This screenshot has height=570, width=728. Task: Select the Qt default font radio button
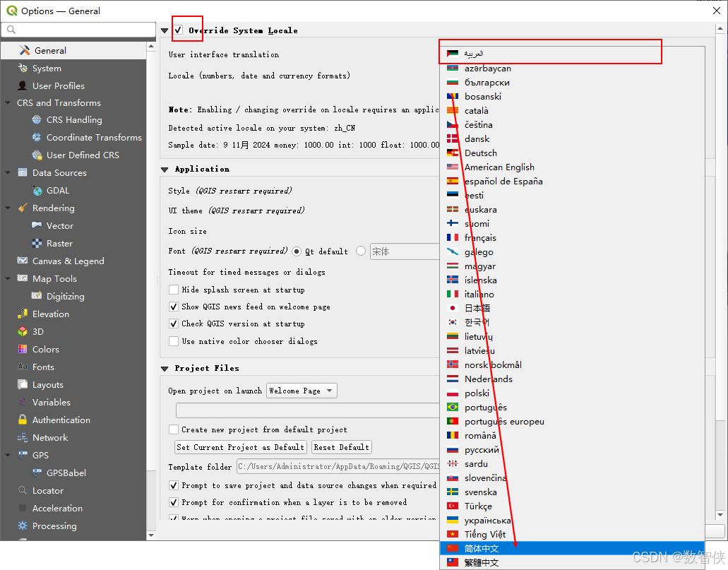[297, 251]
